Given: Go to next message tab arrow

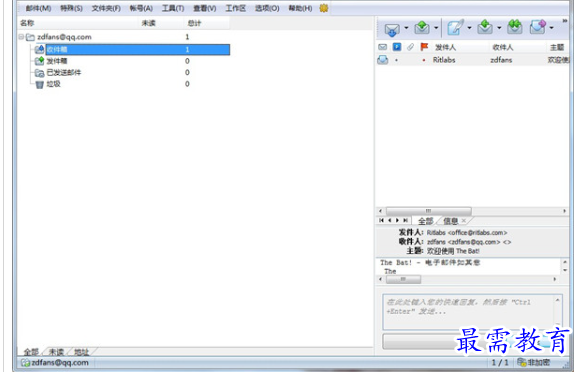Looking at the screenshot, I should [397, 220].
